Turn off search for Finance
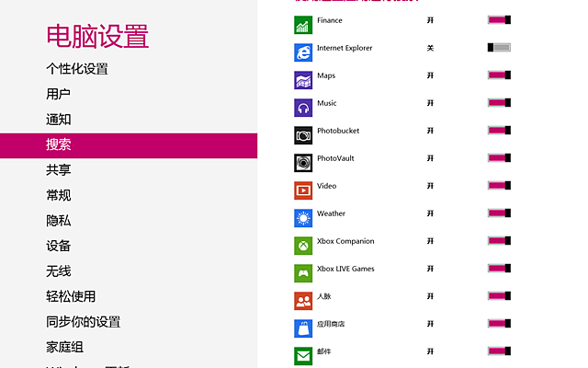The image size is (588, 368). [499, 20]
